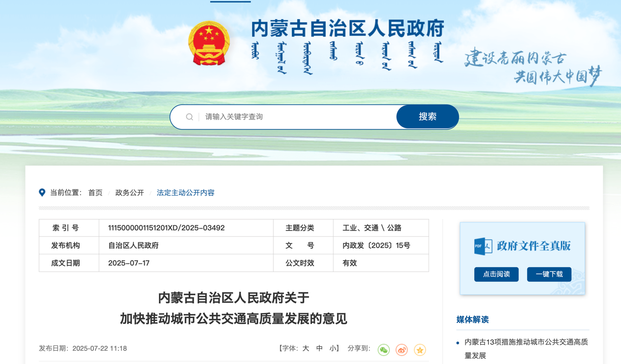Screen dimensions: 621x364
Task: Focus the keyword search input field
Action: [298, 117]
